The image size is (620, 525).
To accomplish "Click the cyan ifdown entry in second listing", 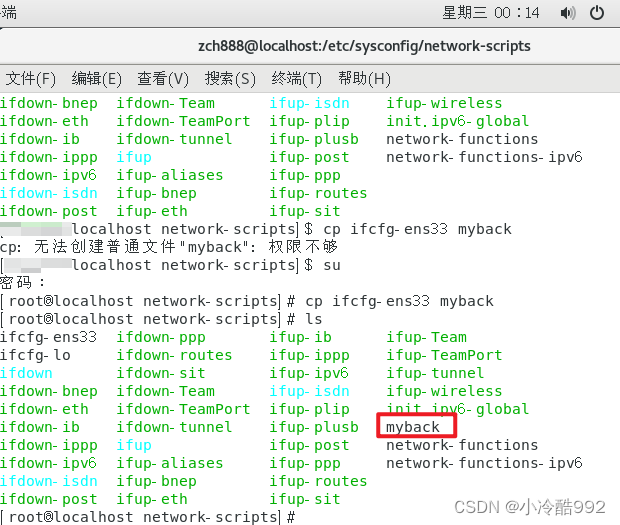I will point(26,373).
